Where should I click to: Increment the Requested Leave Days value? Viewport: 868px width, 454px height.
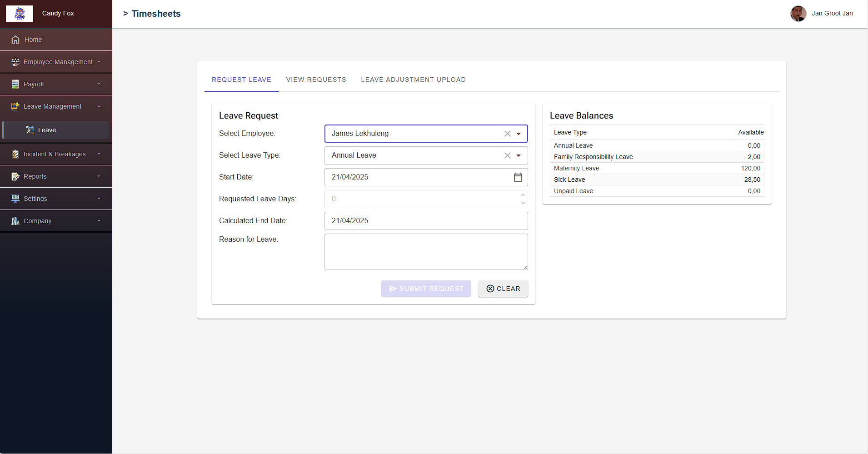tap(522, 195)
